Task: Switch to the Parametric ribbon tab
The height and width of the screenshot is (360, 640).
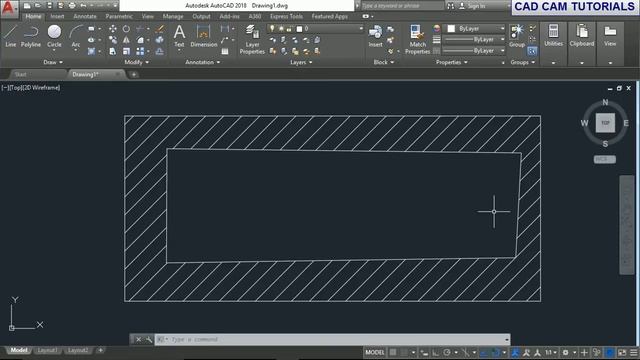Action: click(119, 16)
